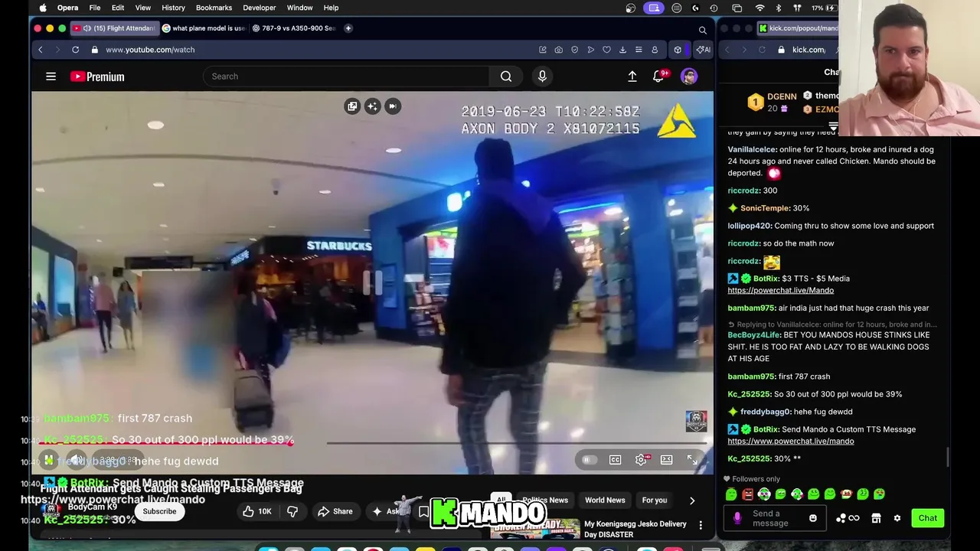
Task: Open the YouTube hamburger guide menu
Action: tap(51, 77)
